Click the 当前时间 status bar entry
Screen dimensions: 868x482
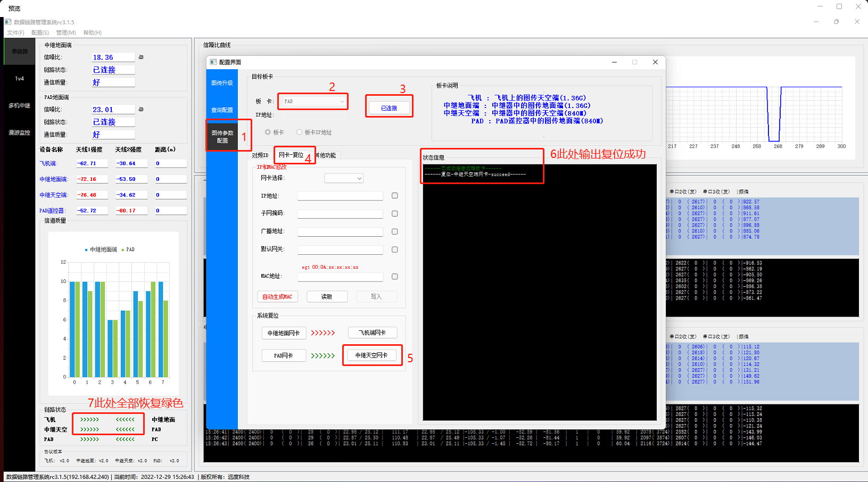pyautogui.click(x=154, y=477)
